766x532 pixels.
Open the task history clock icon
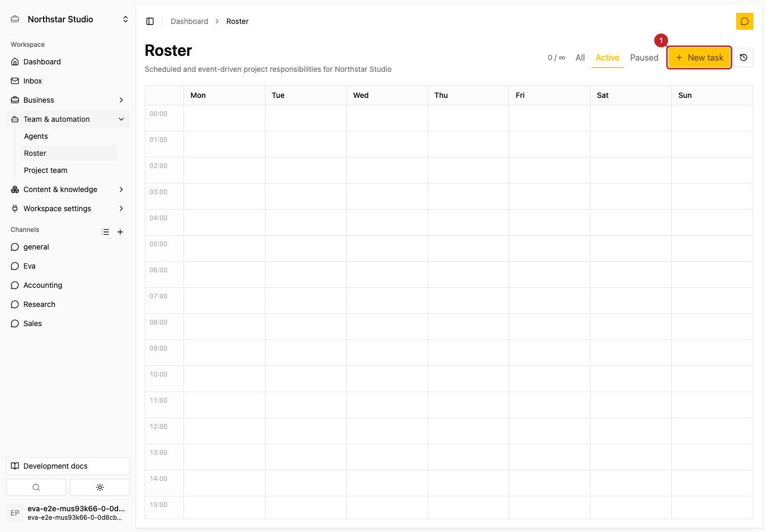point(744,57)
